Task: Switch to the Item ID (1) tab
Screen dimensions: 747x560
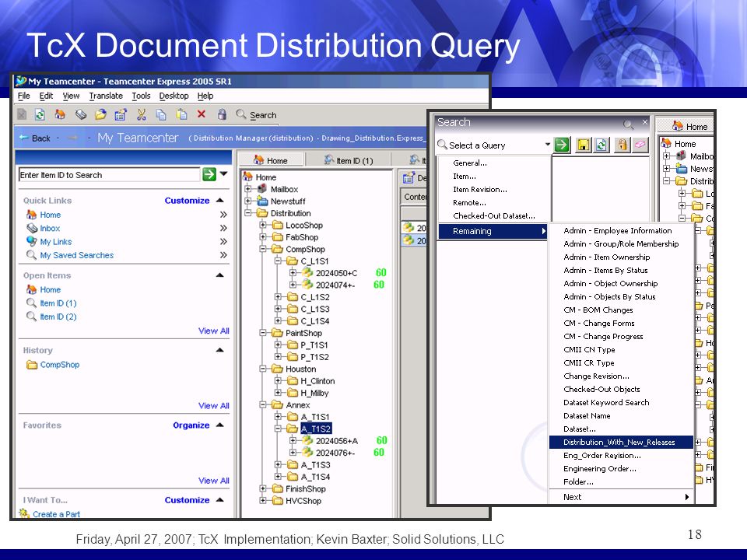Action: point(348,160)
